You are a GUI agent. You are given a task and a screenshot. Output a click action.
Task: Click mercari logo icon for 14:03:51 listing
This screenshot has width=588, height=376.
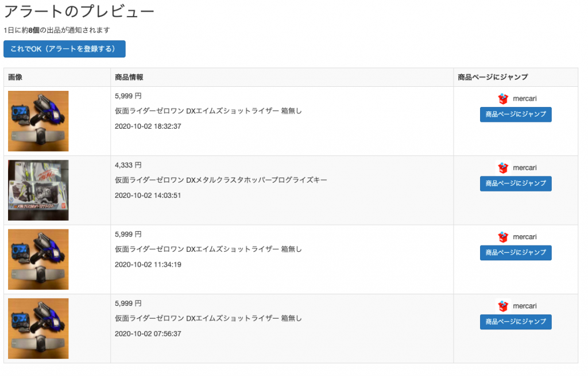503,168
